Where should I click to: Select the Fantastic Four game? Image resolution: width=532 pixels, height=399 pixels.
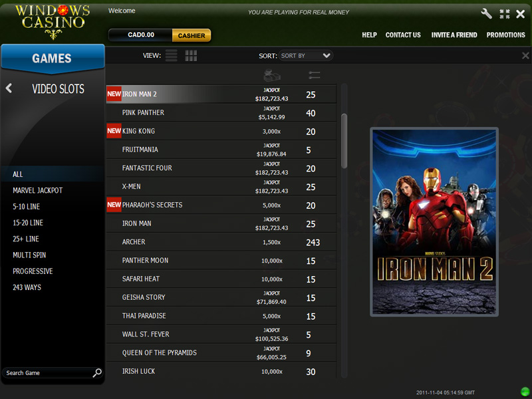click(x=221, y=168)
